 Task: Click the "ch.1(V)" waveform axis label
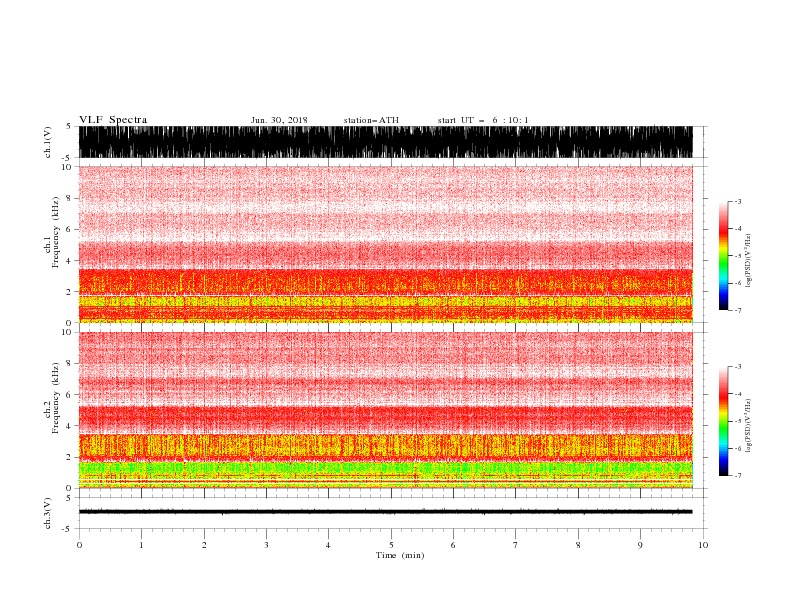click(48, 142)
